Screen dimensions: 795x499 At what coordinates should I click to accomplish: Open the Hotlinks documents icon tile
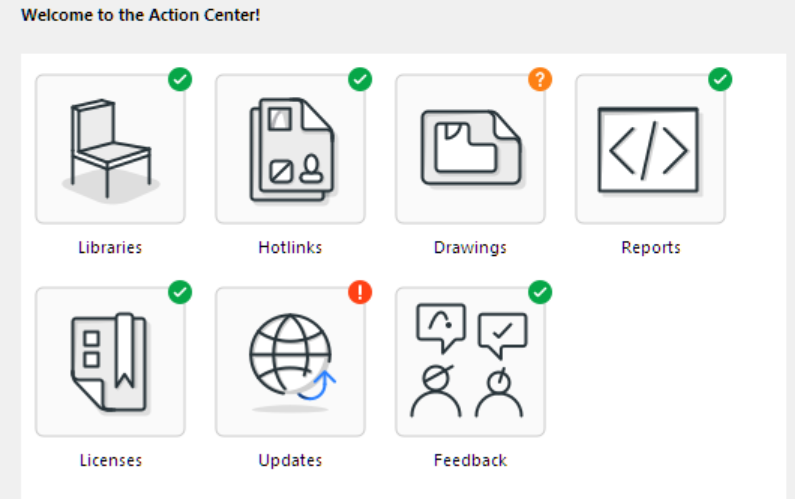coord(290,149)
